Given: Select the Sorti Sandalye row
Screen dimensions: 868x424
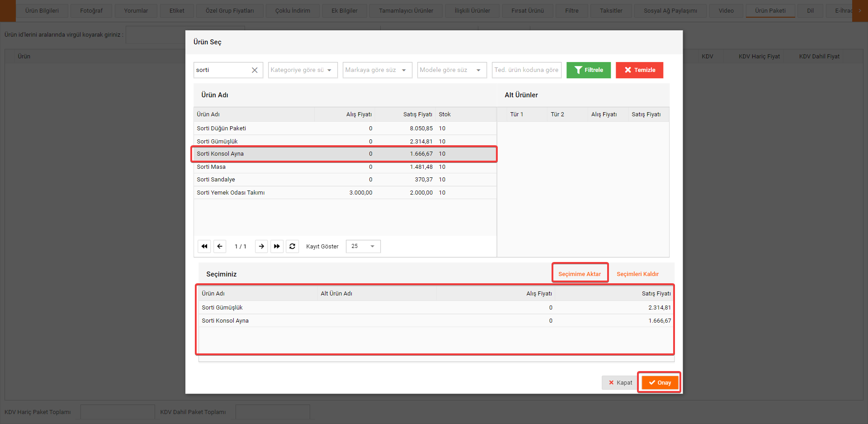Looking at the screenshot, I should coord(345,180).
